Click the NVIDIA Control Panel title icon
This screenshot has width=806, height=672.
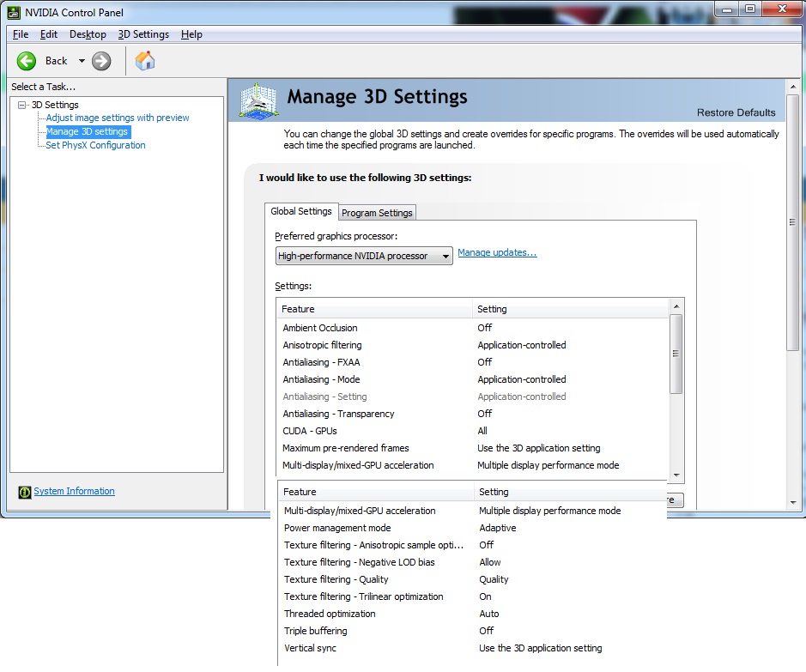pos(14,12)
